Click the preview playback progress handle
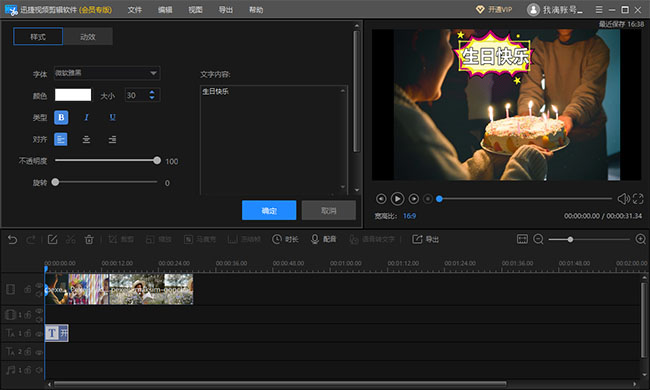Screen dimensions: 650x390 point(439,199)
